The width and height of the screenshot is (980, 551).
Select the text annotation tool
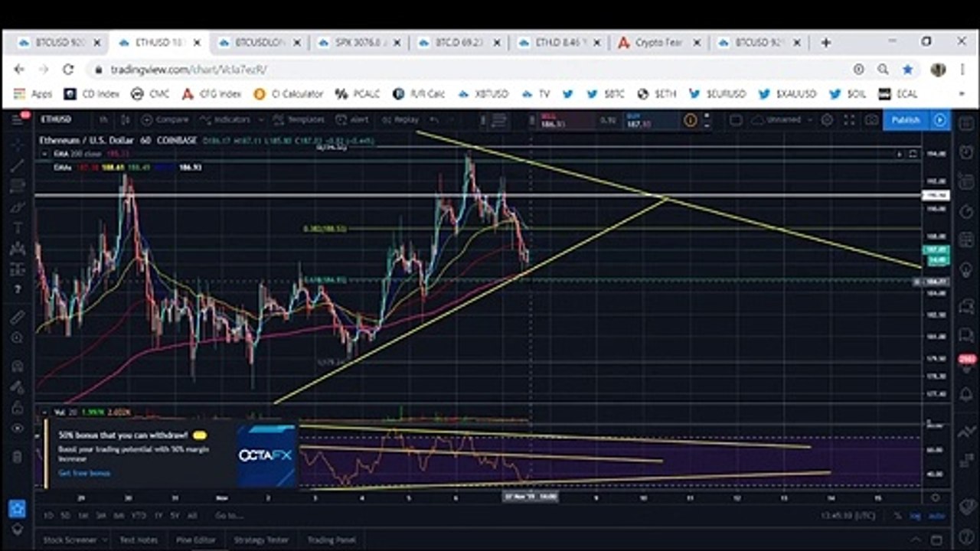pos(18,227)
